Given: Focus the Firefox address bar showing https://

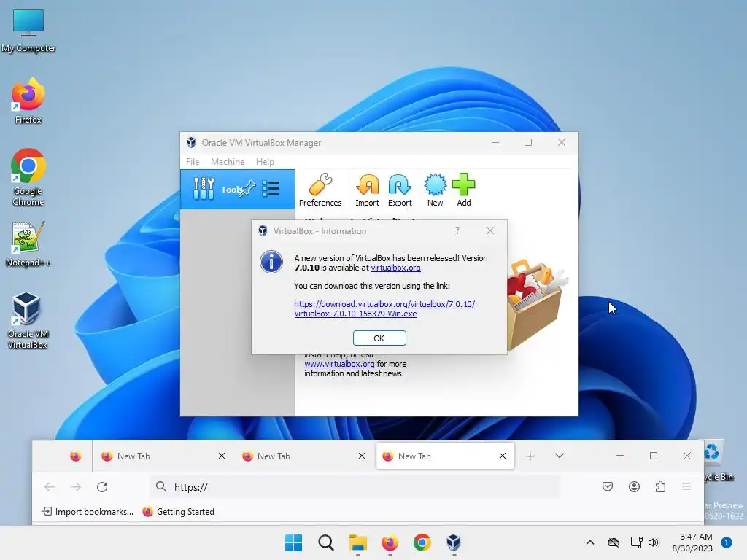Looking at the screenshot, I should click(355, 486).
